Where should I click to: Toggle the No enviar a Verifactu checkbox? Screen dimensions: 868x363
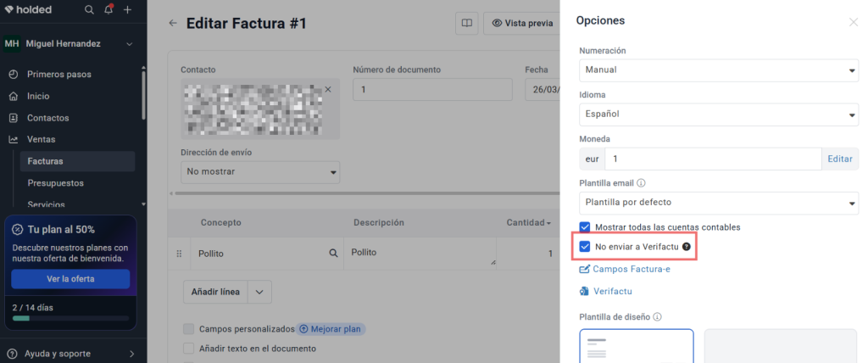click(585, 247)
